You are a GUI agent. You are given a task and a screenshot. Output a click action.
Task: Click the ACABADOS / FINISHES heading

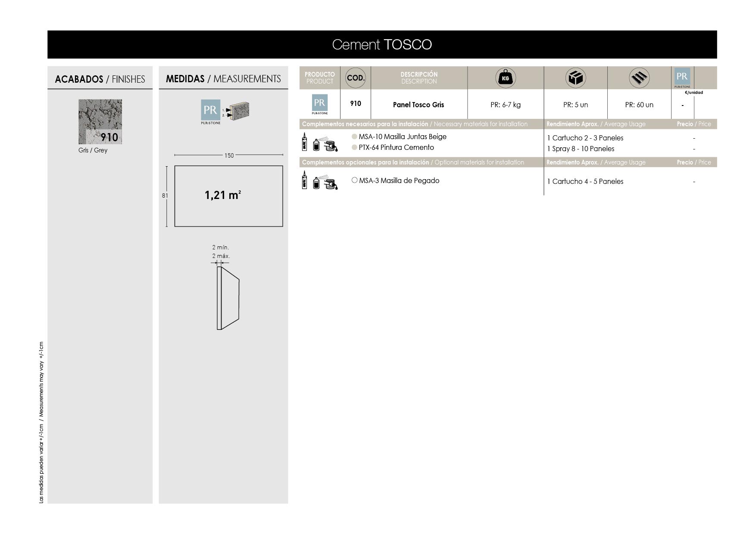100,79
